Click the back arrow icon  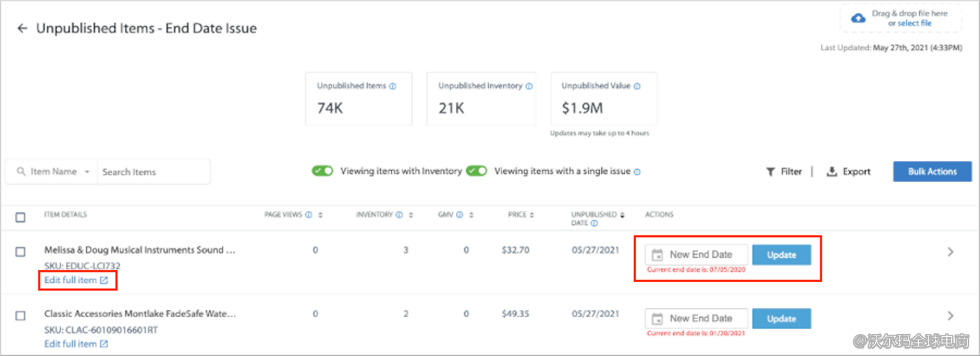22,29
